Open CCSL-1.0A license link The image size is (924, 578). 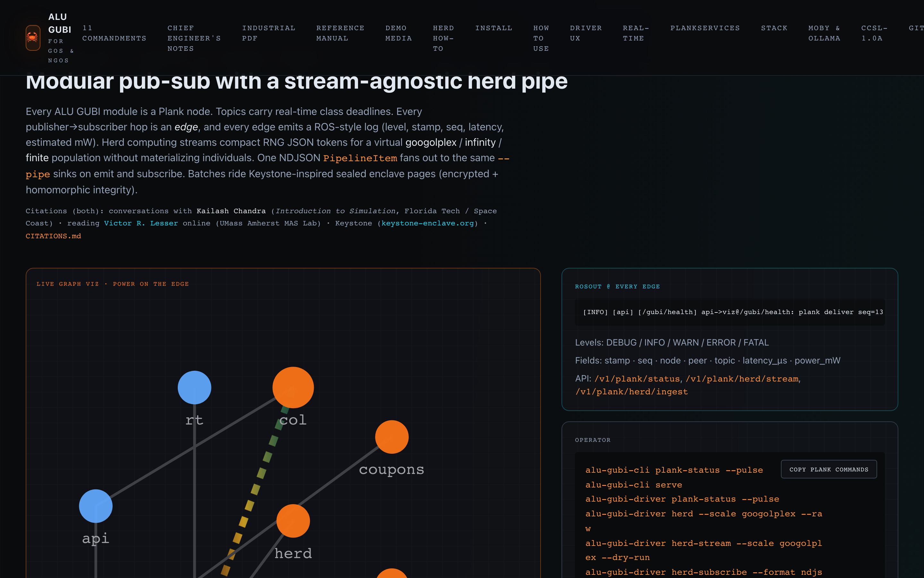pyautogui.click(x=874, y=33)
